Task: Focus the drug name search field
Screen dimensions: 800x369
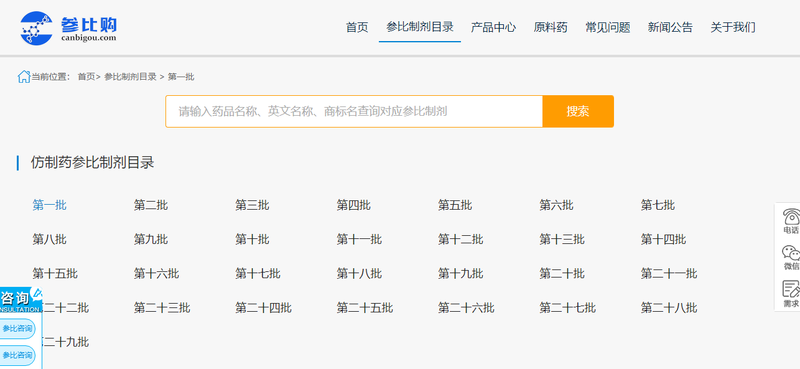Action: pos(354,111)
